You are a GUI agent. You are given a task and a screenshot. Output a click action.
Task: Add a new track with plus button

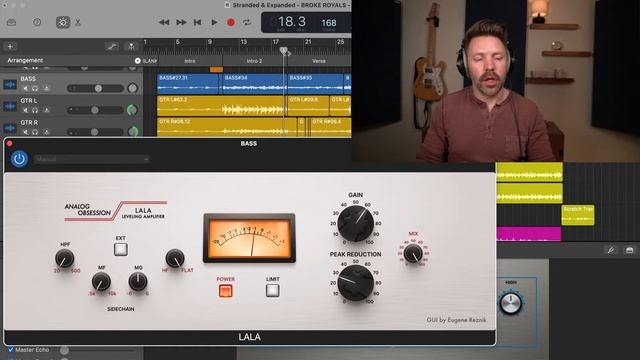(x=10, y=47)
